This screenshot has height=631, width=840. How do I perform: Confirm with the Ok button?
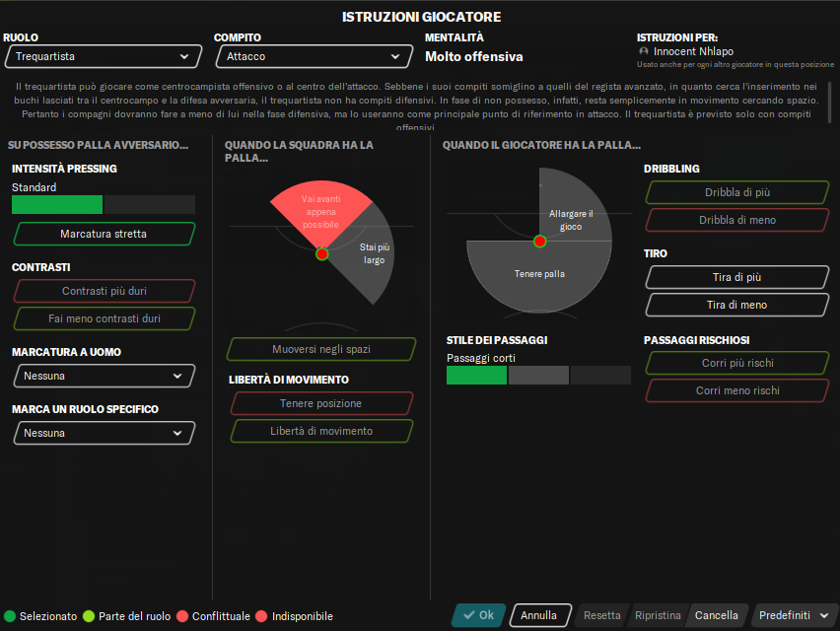pyautogui.click(x=478, y=615)
